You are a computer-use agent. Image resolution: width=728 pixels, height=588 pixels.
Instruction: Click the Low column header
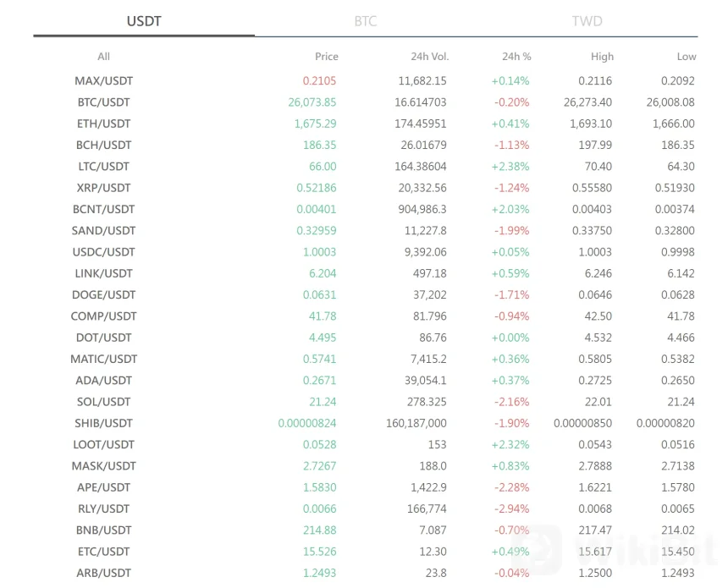[x=686, y=57]
